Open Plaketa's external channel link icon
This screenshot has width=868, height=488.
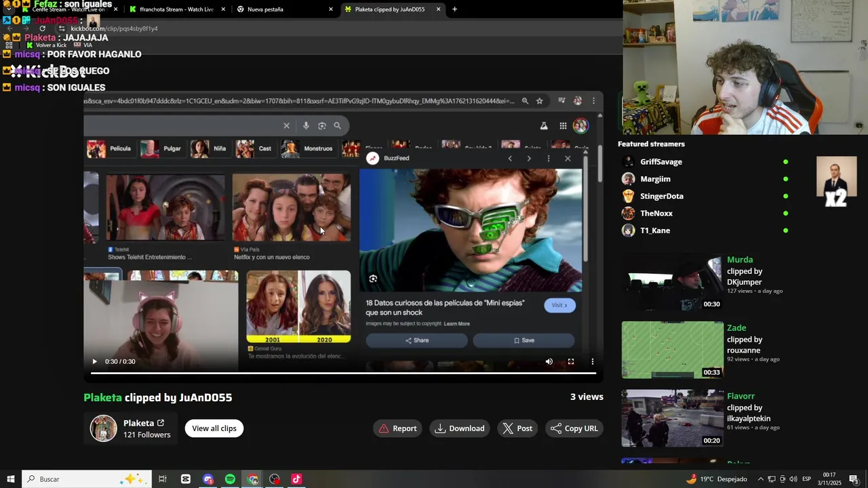click(161, 423)
